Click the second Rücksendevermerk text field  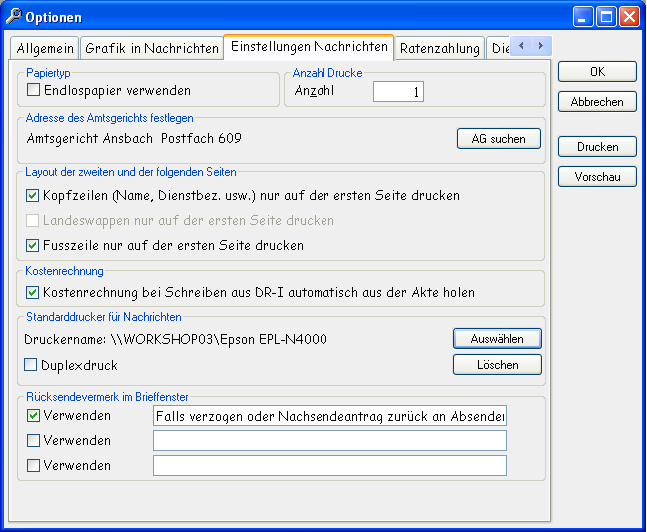click(x=329, y=441)
